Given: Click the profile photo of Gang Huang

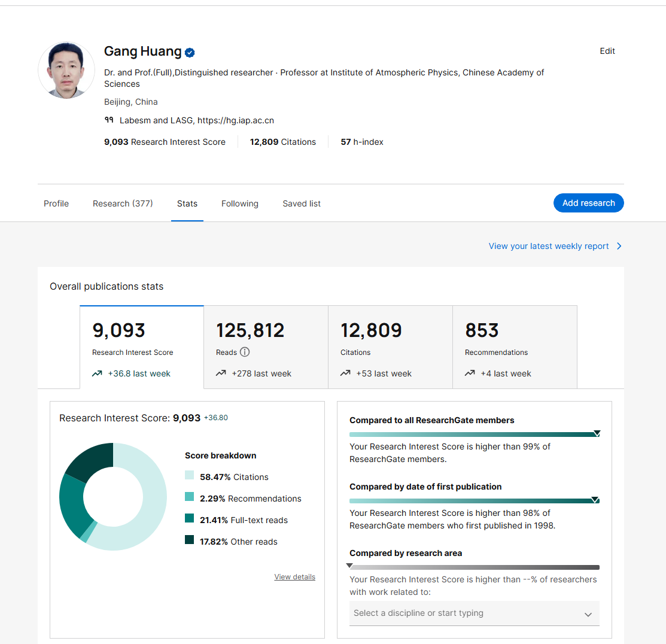Looking at the screenshot, I should (66, 70).
